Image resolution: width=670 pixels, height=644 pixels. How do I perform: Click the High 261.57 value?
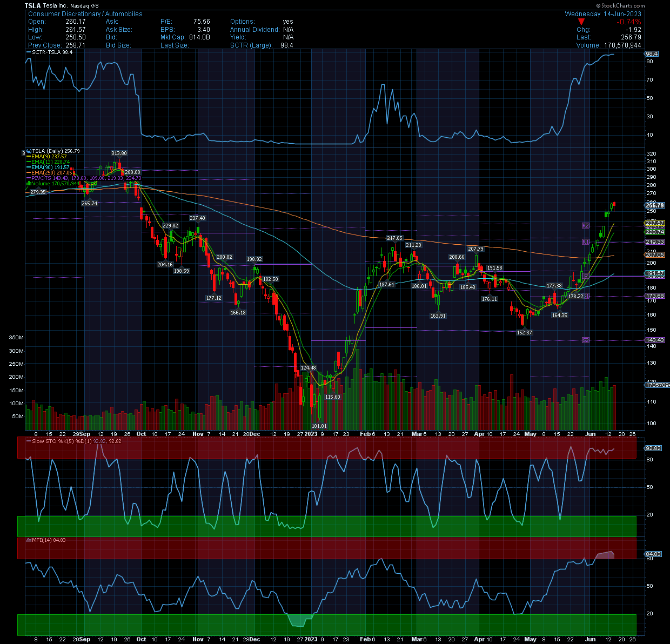pos(76,30)
